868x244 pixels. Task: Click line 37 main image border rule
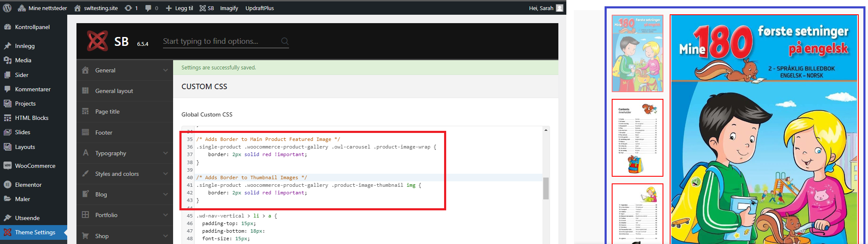(x=258, y=154)
